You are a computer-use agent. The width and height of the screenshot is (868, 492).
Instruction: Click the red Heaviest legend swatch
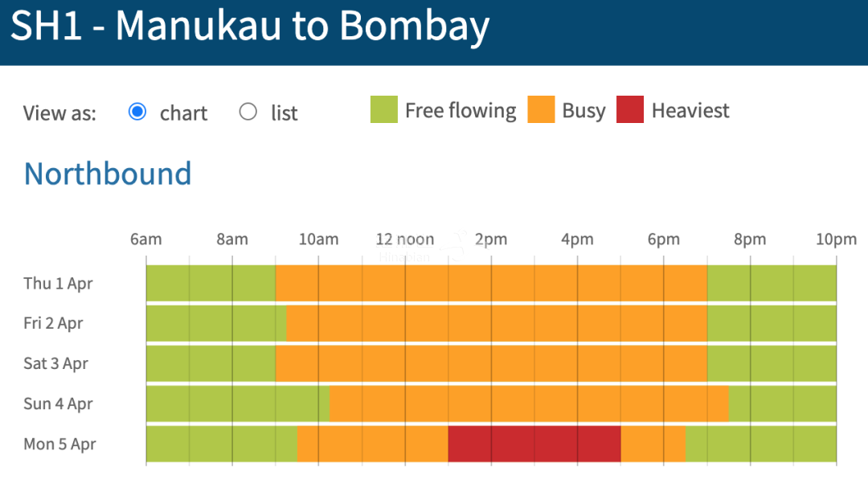tap(630, 109)
